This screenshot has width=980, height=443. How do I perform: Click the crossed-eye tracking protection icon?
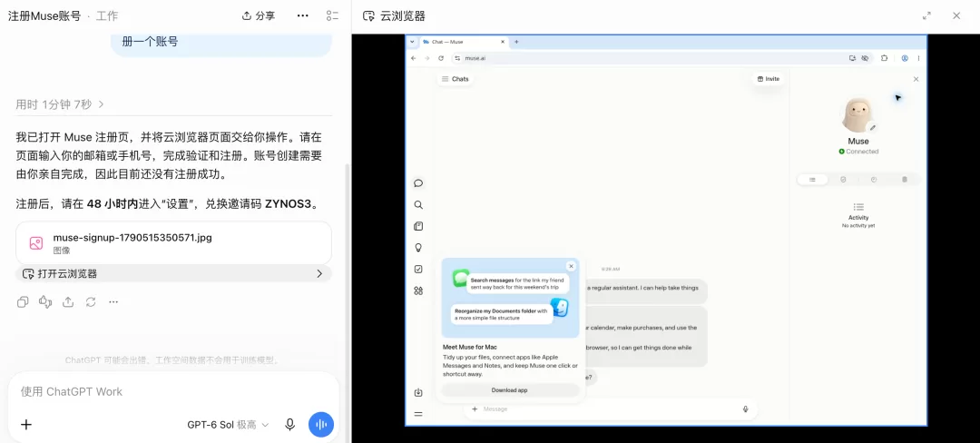(865, 58)
